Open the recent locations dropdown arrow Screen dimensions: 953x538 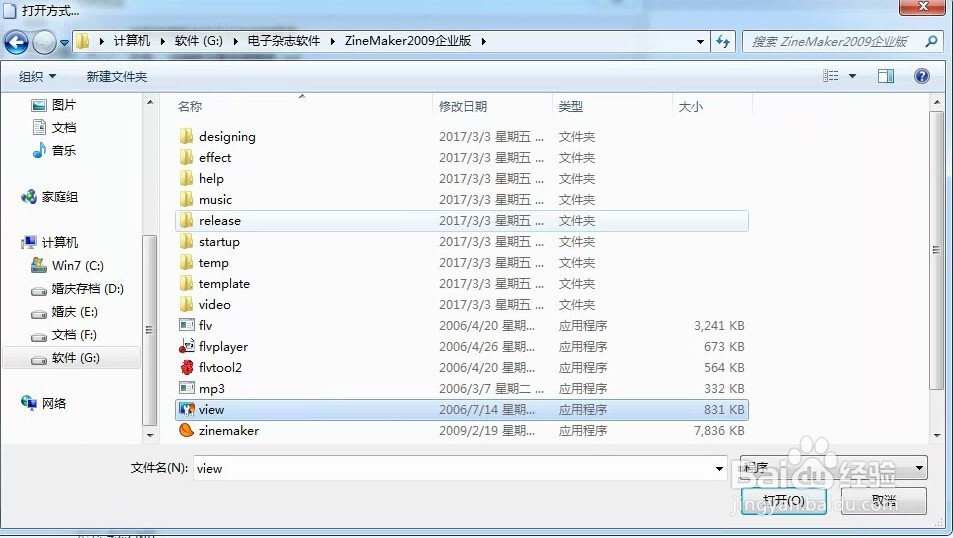coord(64,43)
